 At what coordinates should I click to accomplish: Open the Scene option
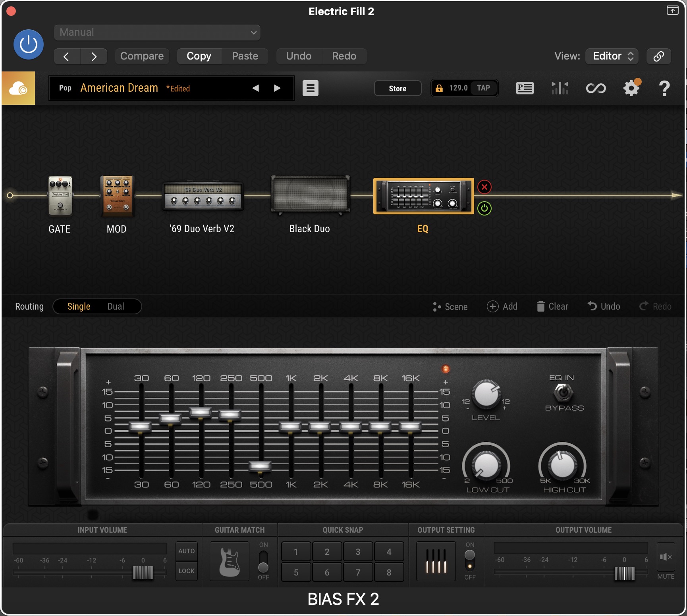point(450,307)
